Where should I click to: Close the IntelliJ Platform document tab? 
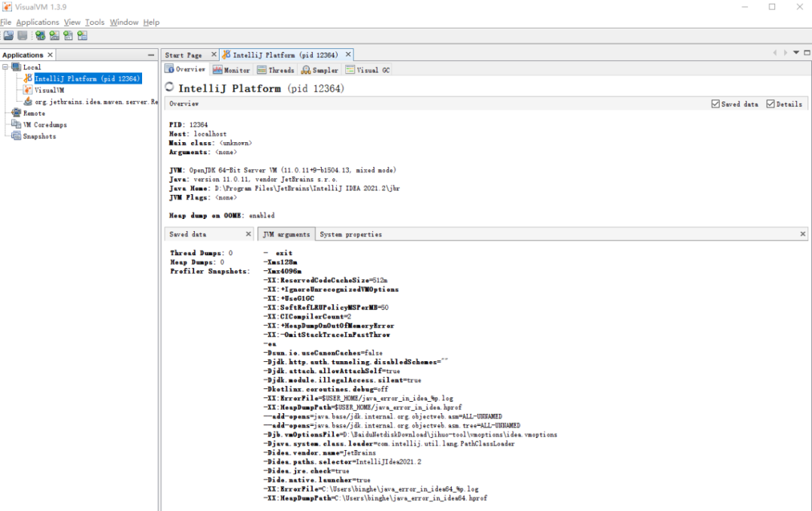[x=348, y=54]
